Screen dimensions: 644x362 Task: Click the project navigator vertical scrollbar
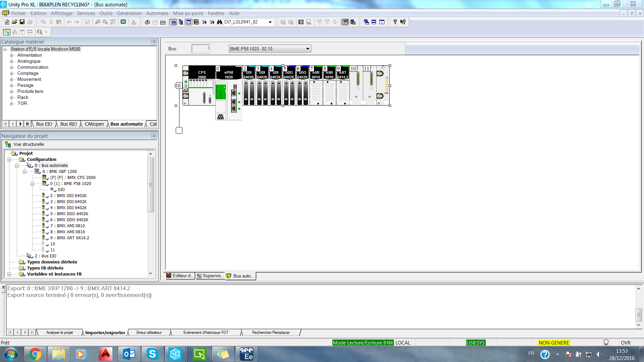coord(151,184)
